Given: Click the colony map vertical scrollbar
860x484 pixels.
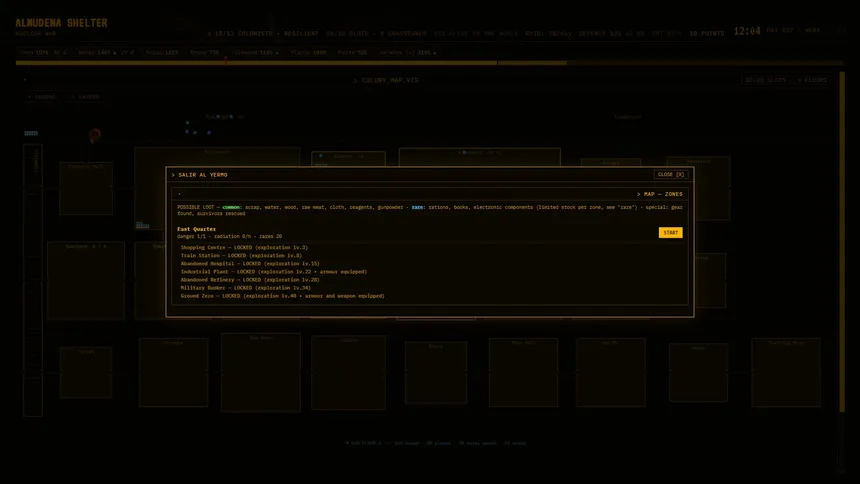Looking at the screenshot, I should click(x=842, y=241).
